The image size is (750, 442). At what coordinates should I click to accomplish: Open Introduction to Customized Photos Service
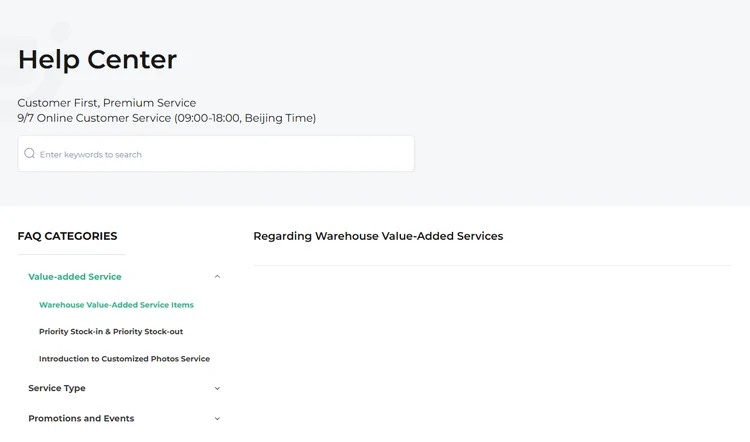pos(124,359)
